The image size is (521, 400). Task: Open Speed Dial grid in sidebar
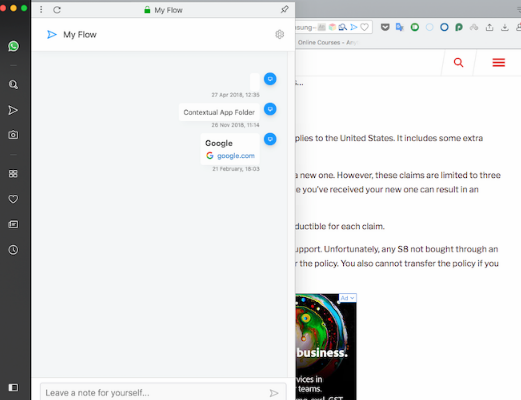tap(13, 174)
